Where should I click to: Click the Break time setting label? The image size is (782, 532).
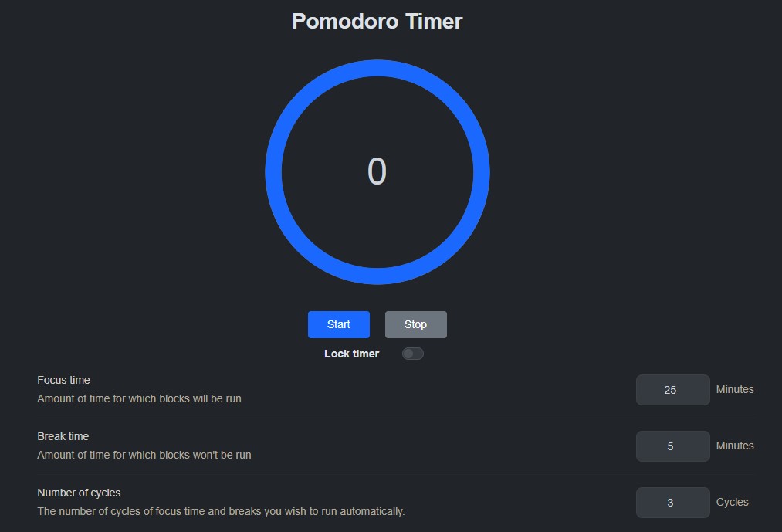pyautogui.click(x=63, y=436)
